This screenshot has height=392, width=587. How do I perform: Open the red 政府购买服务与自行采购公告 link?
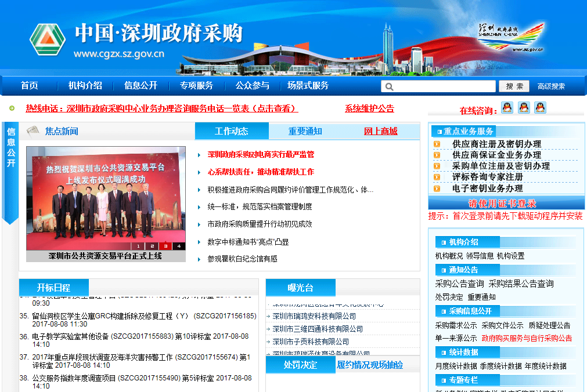pyautogui.click(x=527, y=338)
